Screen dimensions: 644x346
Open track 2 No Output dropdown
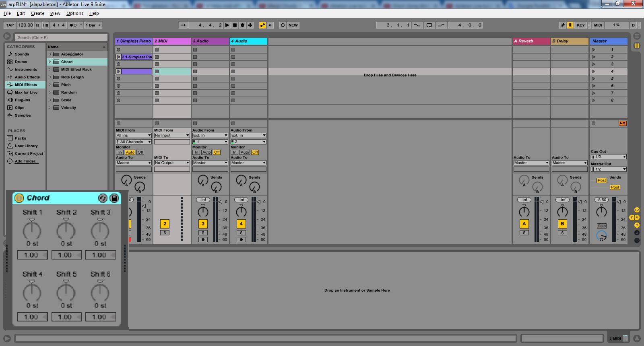172,163
